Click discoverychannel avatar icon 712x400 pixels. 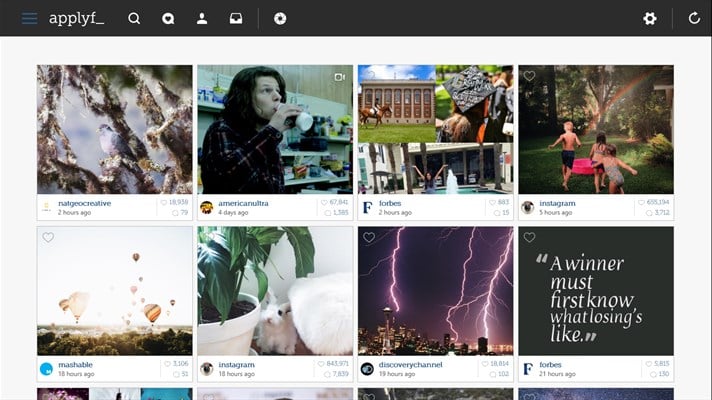(367, 369)
